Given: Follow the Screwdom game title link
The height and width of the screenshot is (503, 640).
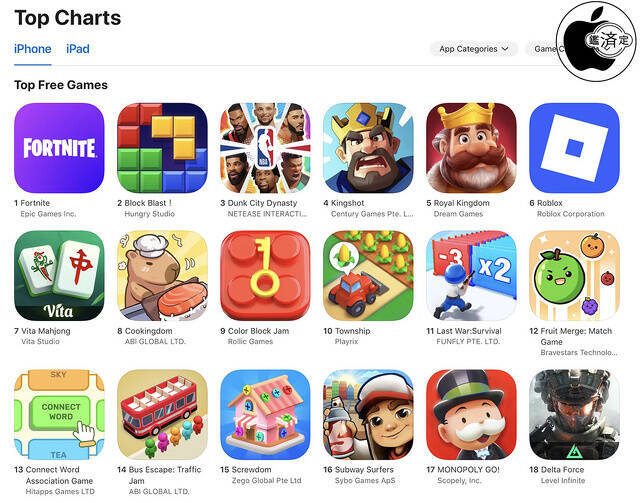Looking at the screenshot, I should (x=251, y=470).
